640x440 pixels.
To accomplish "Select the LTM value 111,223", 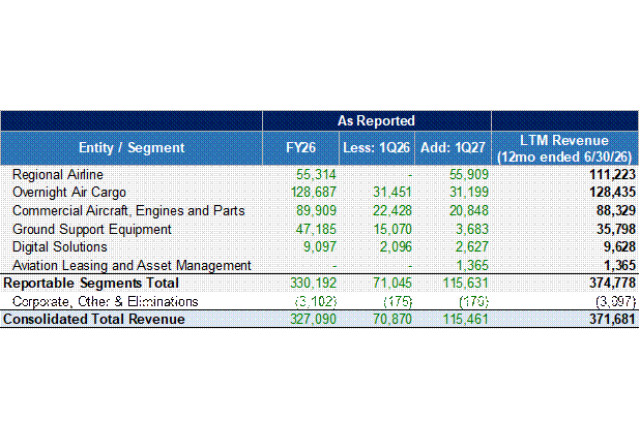I will [612, 175].
